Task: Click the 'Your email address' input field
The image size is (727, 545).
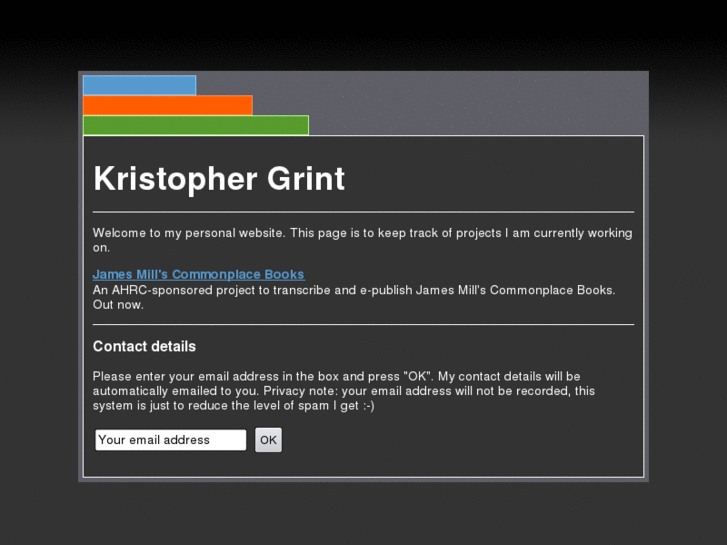Action: coord(171,440)
